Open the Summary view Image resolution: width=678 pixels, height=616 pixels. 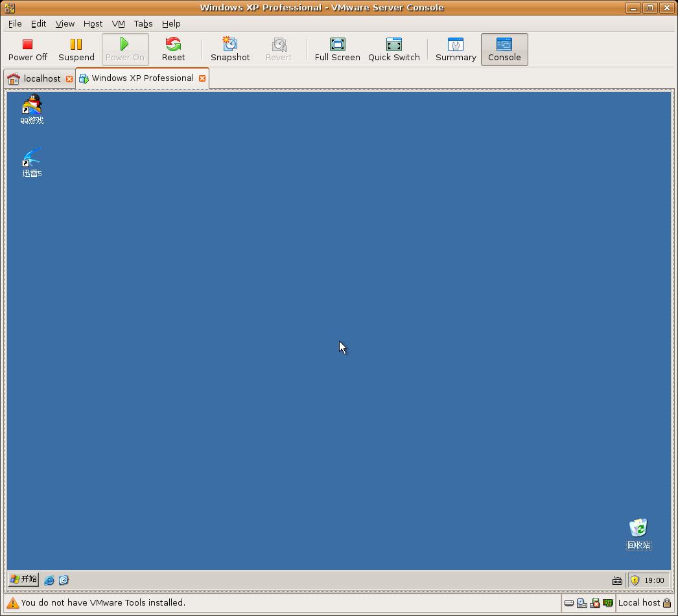click(456, 50)
